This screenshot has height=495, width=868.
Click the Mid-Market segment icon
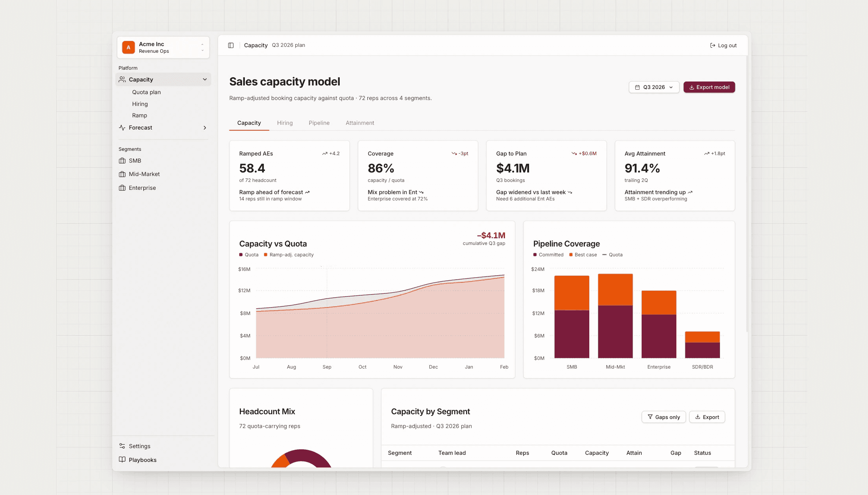pos(122,174)
